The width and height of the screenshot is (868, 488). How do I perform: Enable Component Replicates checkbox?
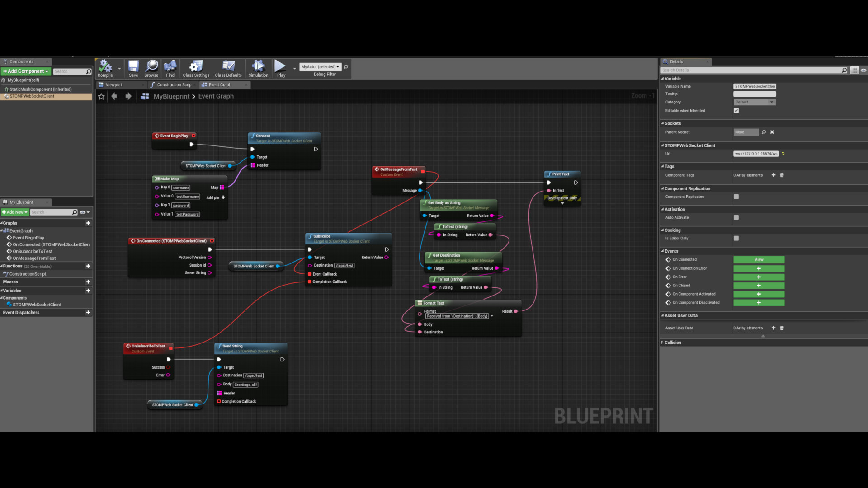coord(736,197)
